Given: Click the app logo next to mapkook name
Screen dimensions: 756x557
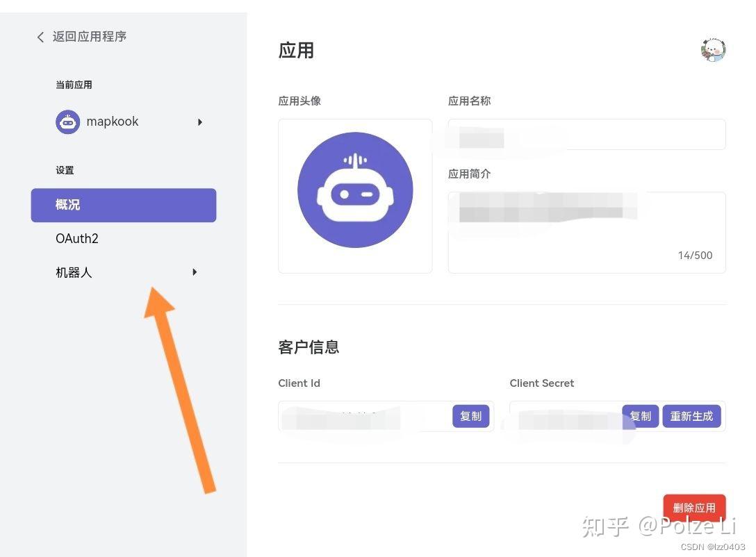Looking at the screenshot, I should pyautogui.click(x=67, y=122).
